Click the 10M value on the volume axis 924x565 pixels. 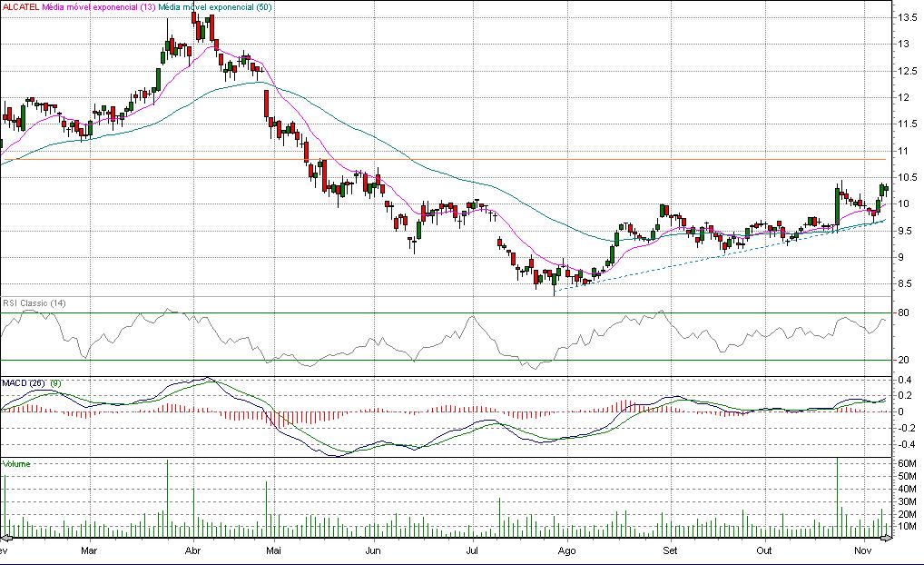[x=907, y=526]
